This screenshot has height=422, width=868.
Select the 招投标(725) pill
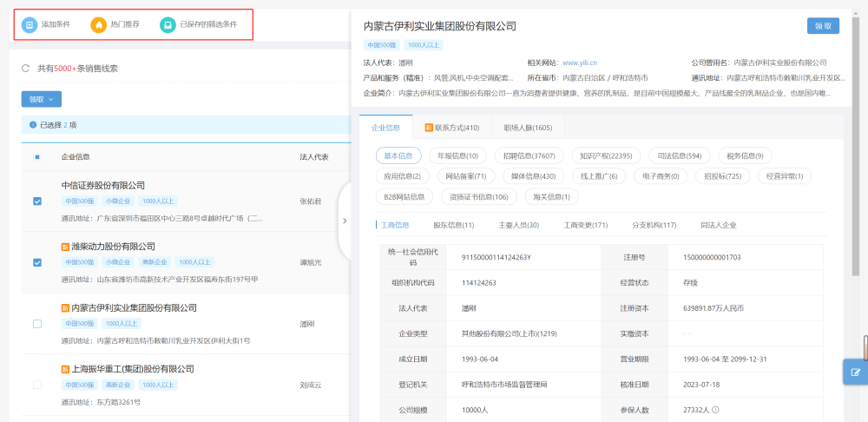coord(722,176)
